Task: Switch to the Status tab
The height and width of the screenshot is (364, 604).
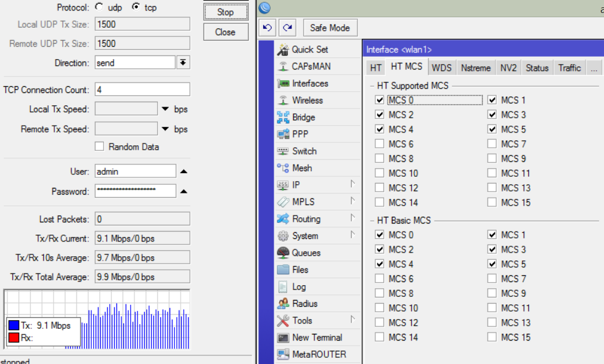Action: [x=537, y=68]
